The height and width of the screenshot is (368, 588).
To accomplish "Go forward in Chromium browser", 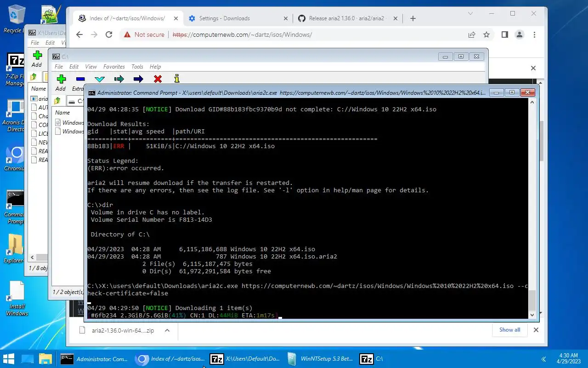I will pyautogui.click(x=94, y=34).
